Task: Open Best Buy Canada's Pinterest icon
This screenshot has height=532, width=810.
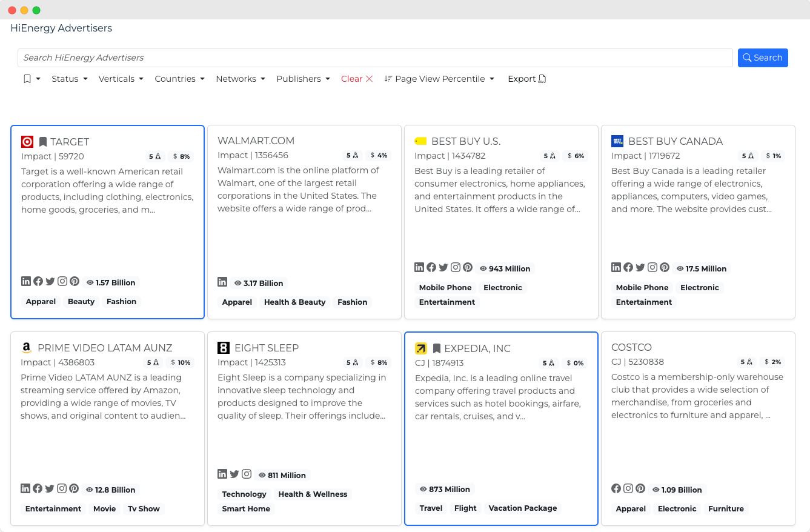Action: tap(665, 267)
